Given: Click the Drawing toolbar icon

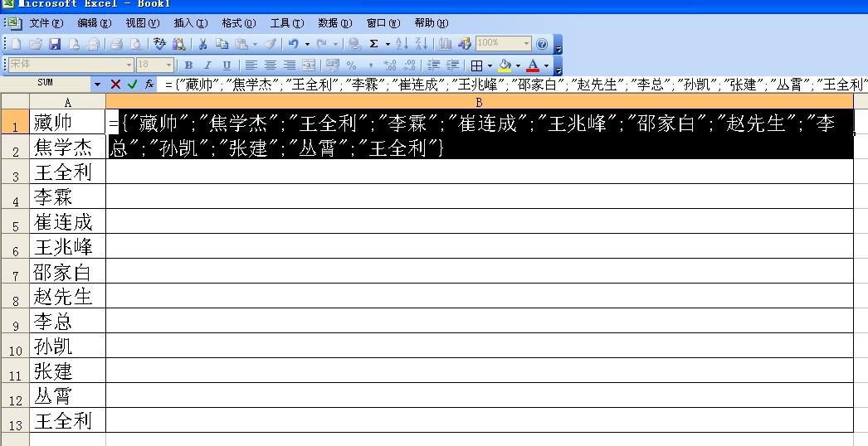Looking at the screenshot, I should point(465,44).
